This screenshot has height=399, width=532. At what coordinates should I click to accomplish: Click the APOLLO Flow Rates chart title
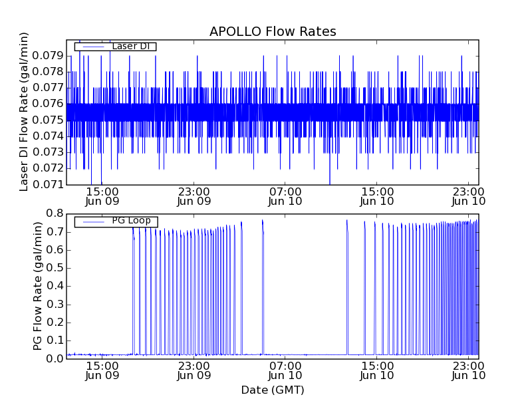(273, 32)
